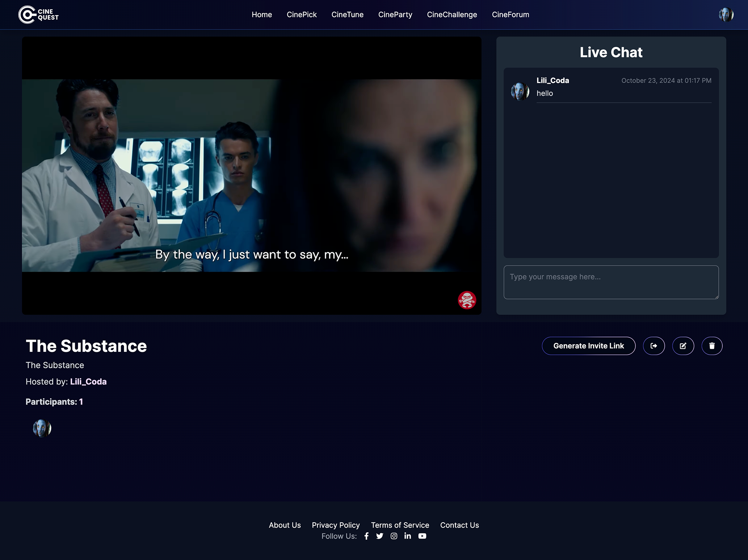748x560 pixels.
Task: Open the profile avatar in the header
Action: [x=726, y=15]
